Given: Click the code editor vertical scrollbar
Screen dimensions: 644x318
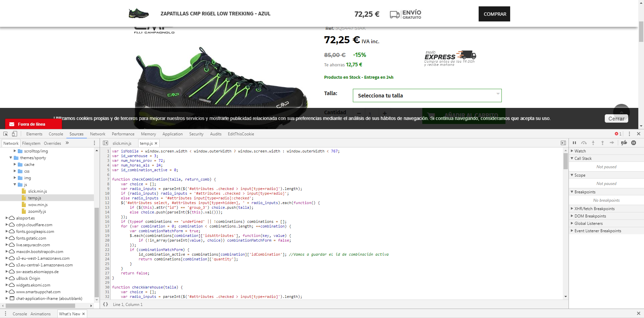Looking at the screenshot, I should 566,161.
